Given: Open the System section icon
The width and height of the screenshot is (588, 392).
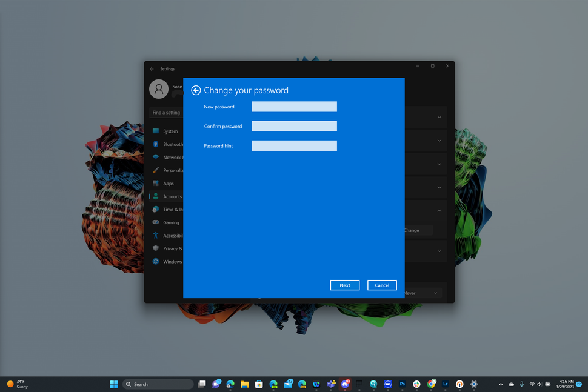Looking at the screenshot, I should point(156,131).
